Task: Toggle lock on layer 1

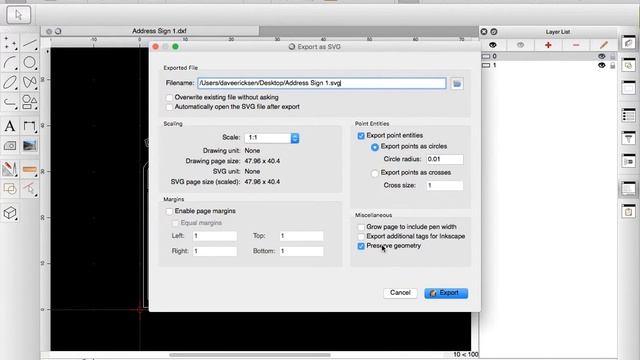Action: pyautogui.click(x=613, y=65)
